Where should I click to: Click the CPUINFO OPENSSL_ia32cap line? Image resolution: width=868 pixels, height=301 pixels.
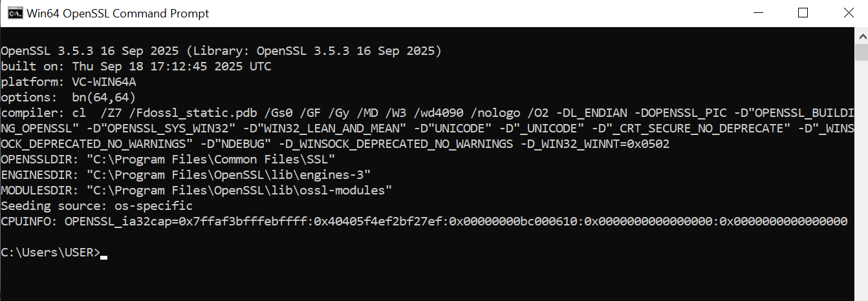click(424, 222)
